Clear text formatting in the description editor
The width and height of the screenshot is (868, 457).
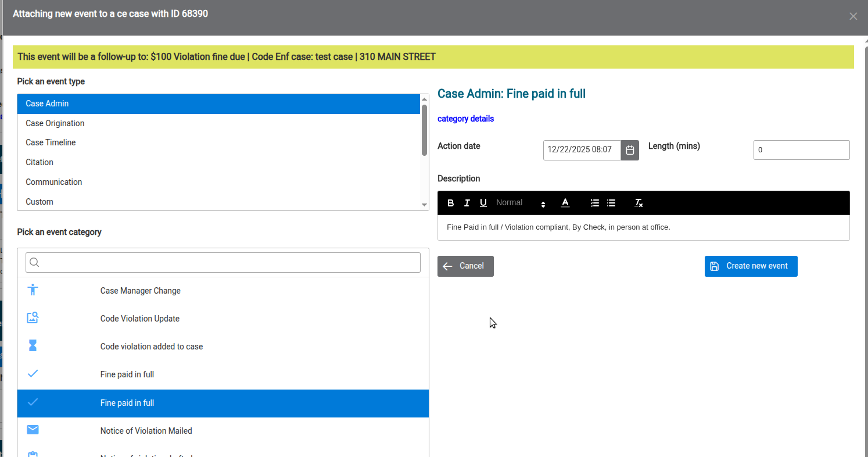(x=639, y=203)
